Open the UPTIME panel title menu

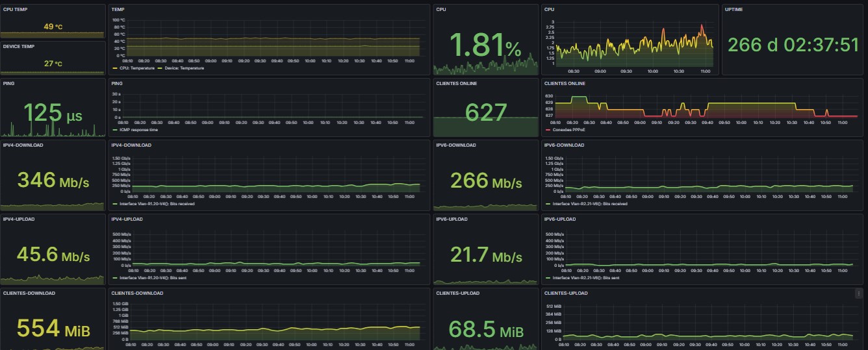[735, 10]
